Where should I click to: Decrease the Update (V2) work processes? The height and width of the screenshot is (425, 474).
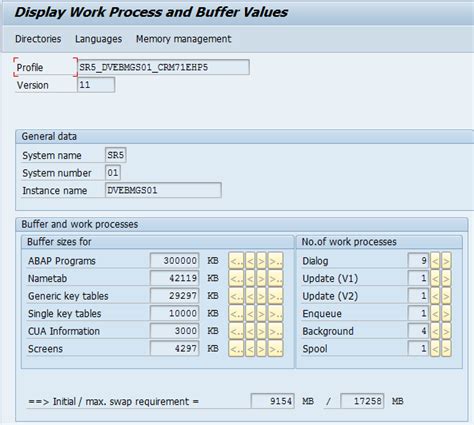[435, 296]
